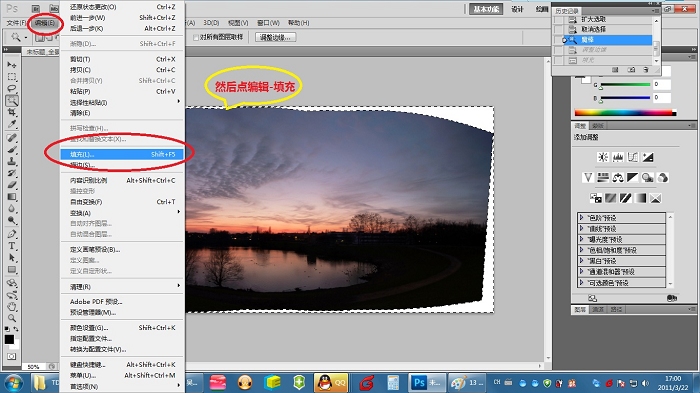Screen dimensions: 700x393
Task: Click the delete state trash icon in History
Action: click(x=646, y=70)
